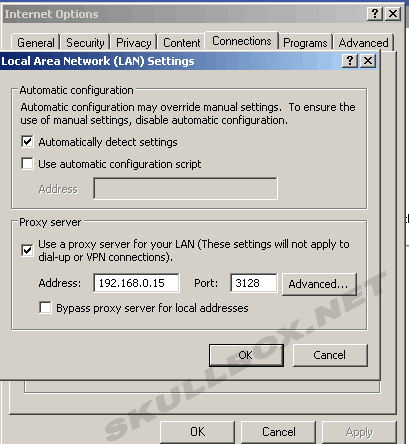Uncheck Automatically detect settings
The image size is (409, 444).
point(27,142)
